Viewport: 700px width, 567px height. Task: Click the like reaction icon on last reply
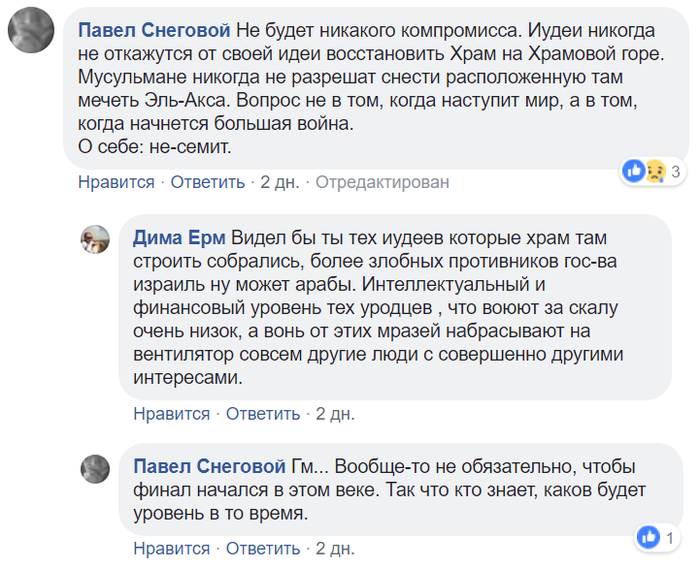(x=648, y=538)
